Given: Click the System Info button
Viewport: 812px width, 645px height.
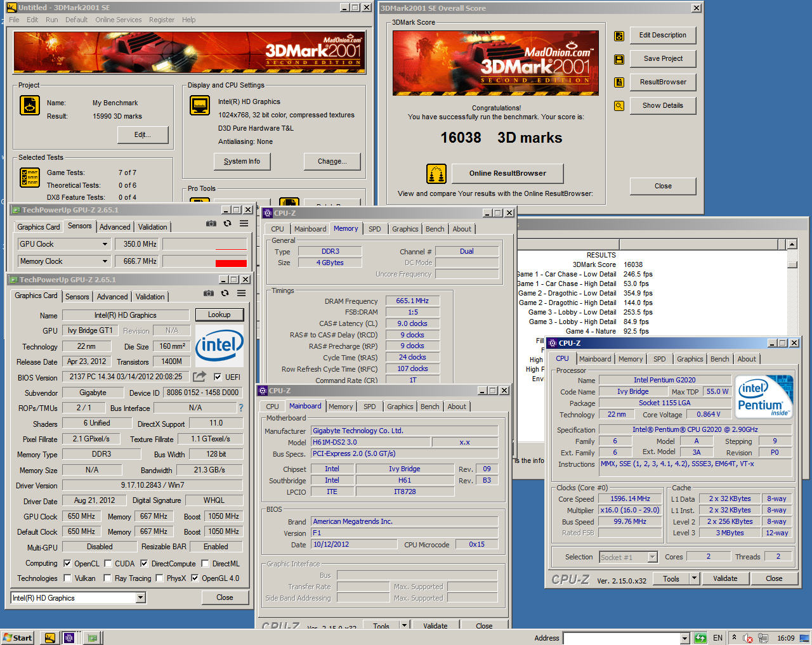Looking at the screenshot, I should [242, 161].
